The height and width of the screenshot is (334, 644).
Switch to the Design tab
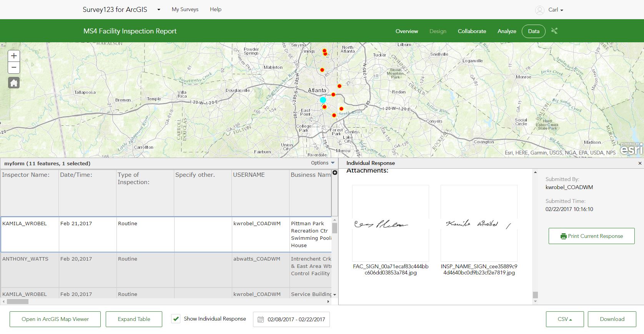pos(438,31)
